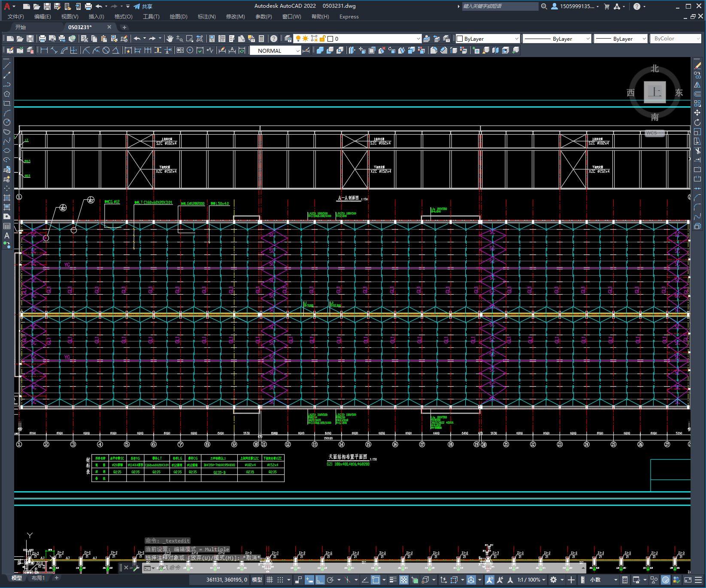Click the Linear dimension tool icon

click(44, 50)
